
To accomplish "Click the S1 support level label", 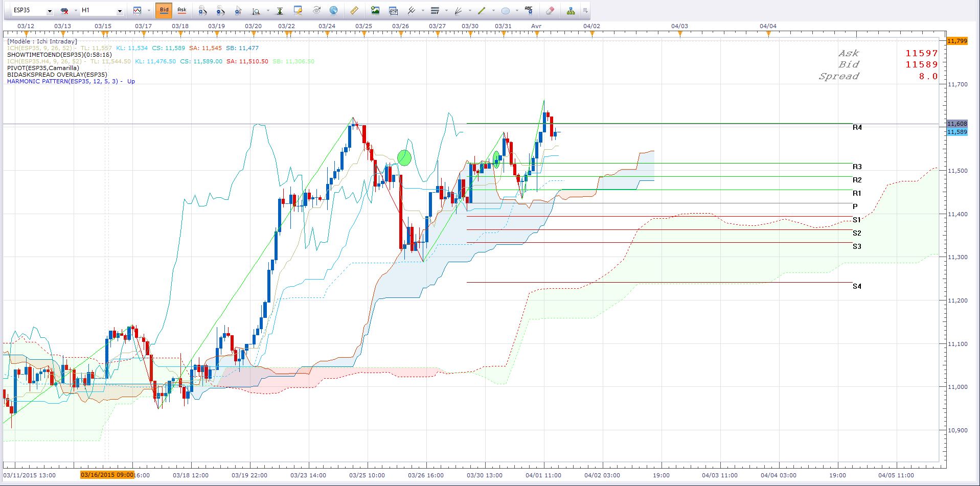I will [x=857, y=220].
